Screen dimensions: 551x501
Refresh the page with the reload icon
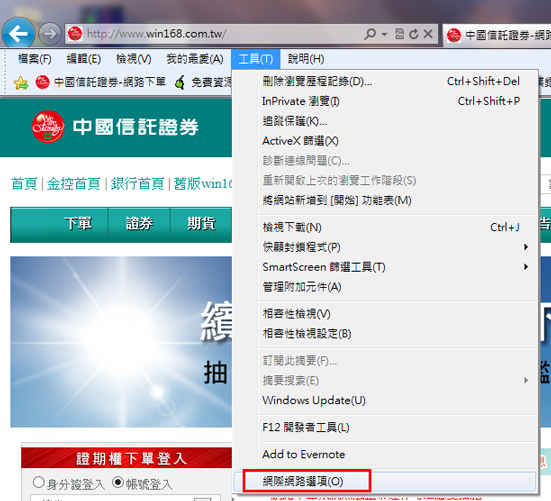(x=414, y=34)
